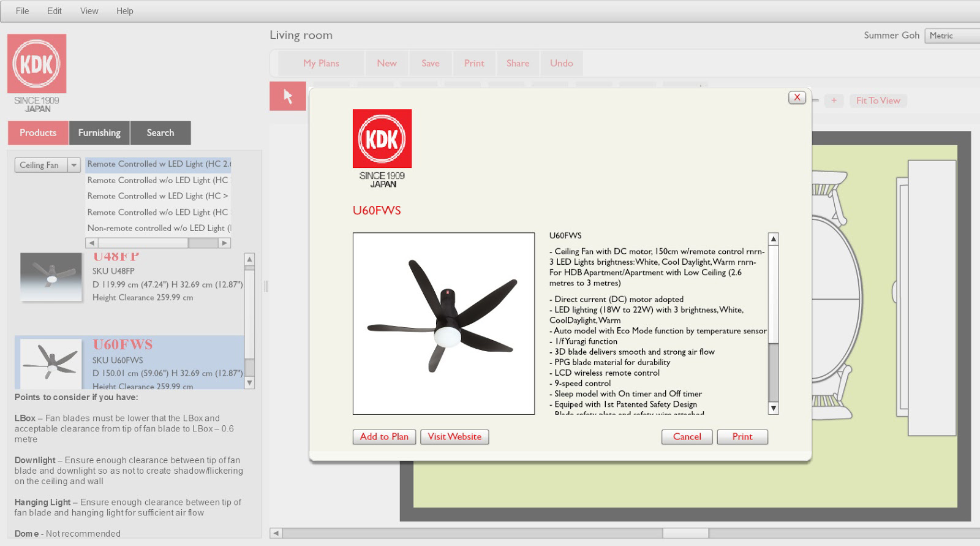Open the Metric units dropdown

click(x=951, y=36)
